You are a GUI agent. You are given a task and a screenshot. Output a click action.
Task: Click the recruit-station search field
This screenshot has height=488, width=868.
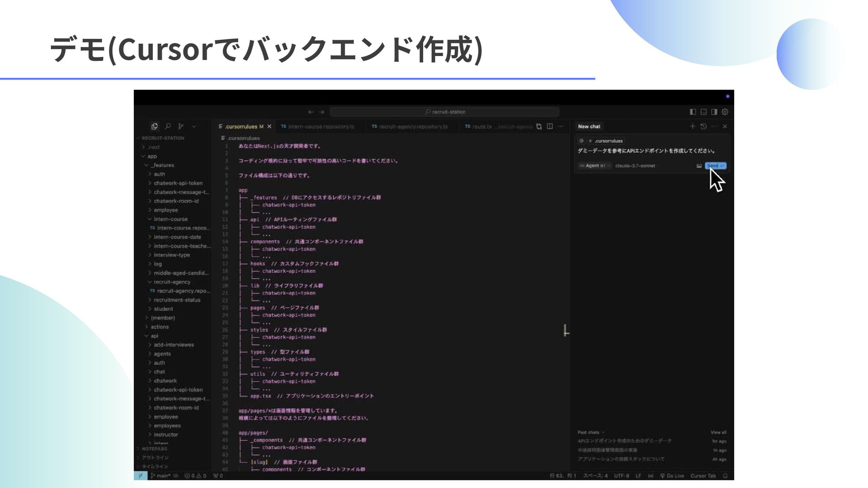[445, 112]
